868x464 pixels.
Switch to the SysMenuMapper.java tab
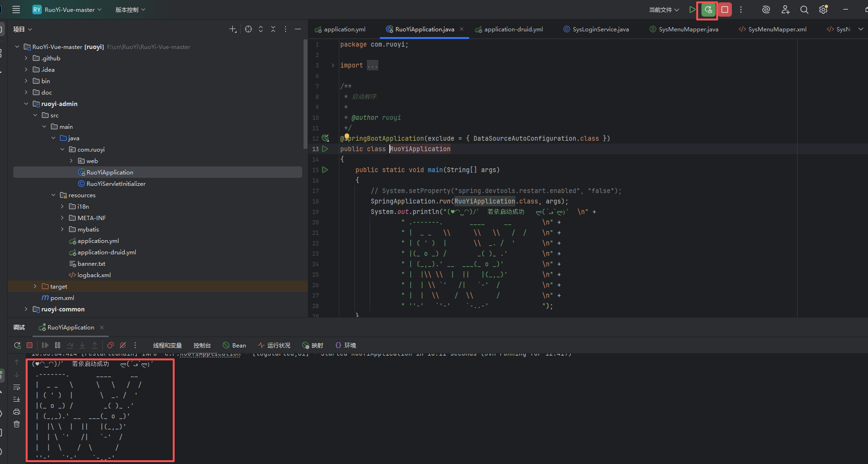coord(684,29)
